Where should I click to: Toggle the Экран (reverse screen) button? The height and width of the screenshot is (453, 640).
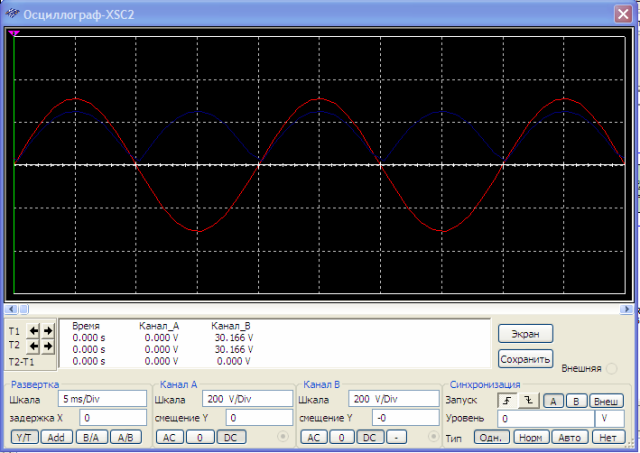525,334
